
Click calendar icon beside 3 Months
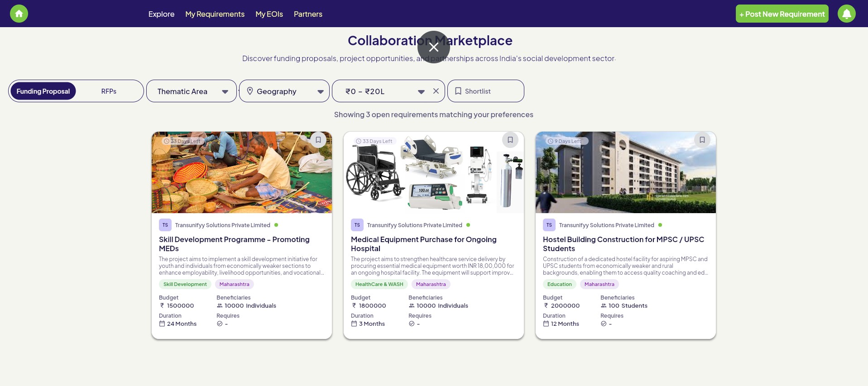point(354,324)
